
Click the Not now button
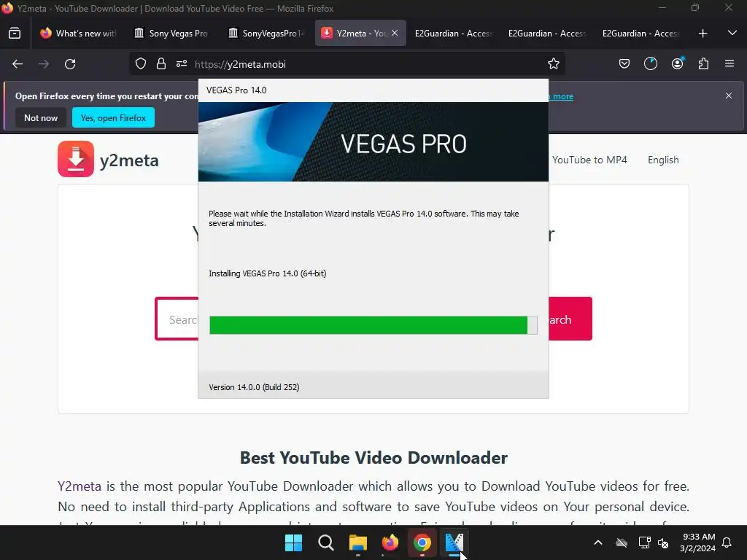coord(41,117)
